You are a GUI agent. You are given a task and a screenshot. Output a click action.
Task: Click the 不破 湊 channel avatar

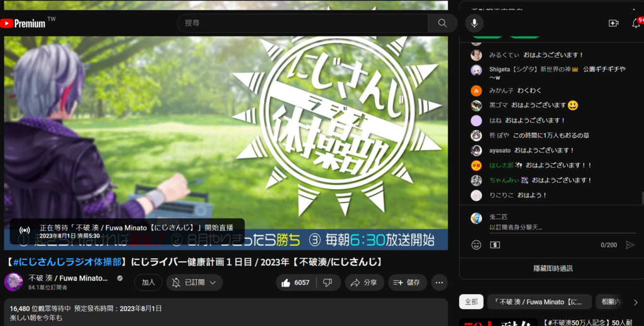click(13, 282)
